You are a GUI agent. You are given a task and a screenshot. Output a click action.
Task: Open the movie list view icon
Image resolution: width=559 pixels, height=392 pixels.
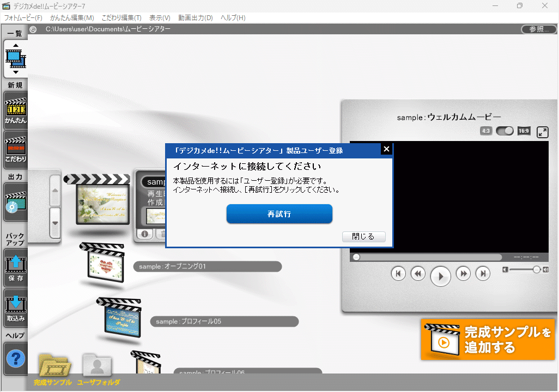(x=16, y=59)
